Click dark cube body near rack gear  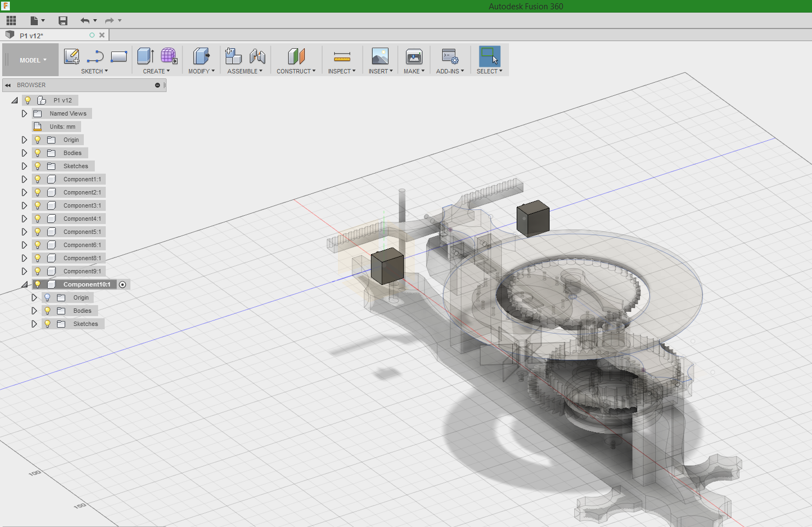tap(387, 266)
